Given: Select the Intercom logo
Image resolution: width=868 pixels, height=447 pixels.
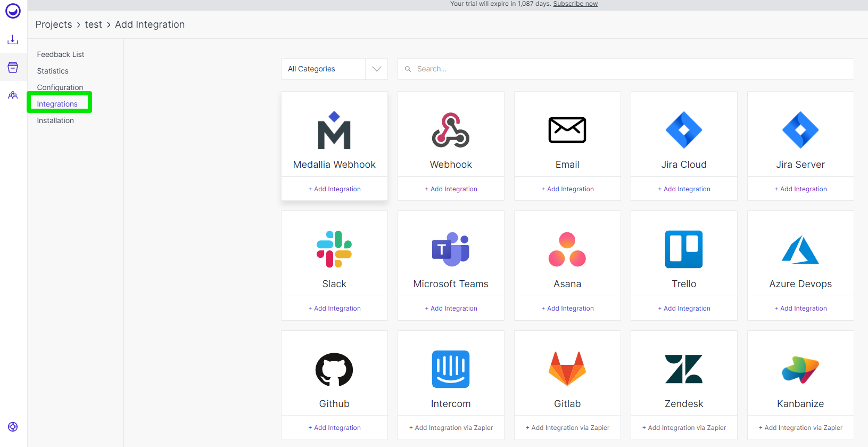Looking at the screenshot, I should coord(451,369).
